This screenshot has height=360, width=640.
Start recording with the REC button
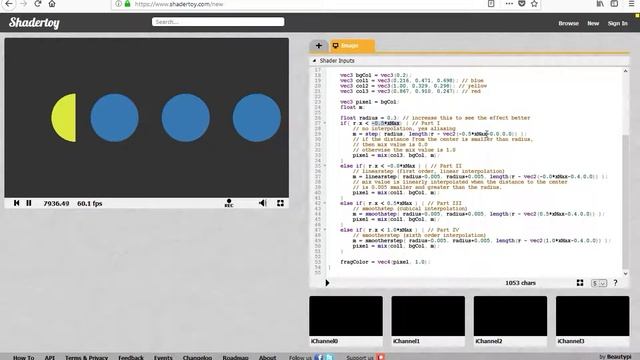pyautogui.click(x=229, y=203)
